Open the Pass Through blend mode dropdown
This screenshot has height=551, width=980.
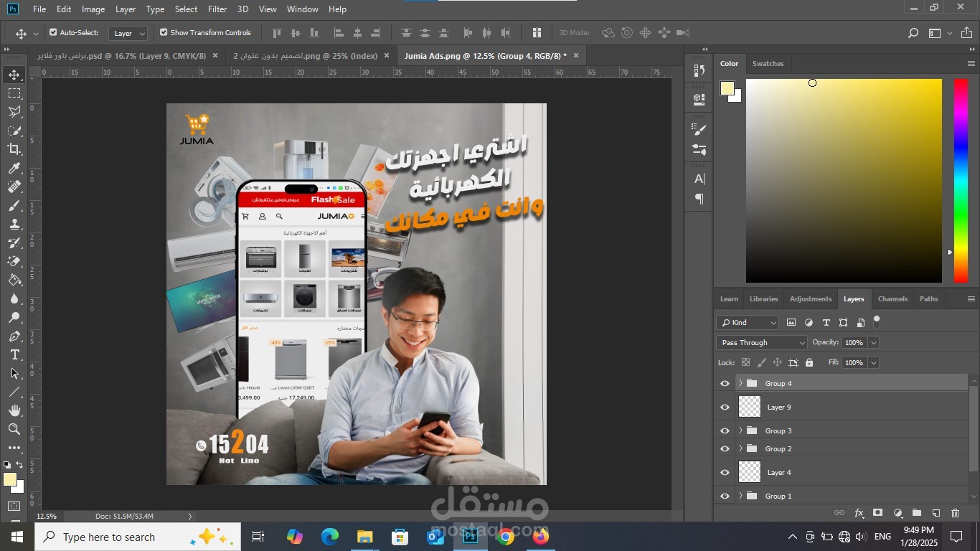(762, 343)
